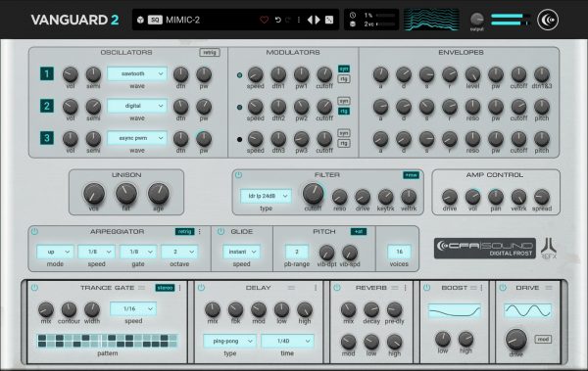Click the Reverb reorder handle icon

(395, 288)
